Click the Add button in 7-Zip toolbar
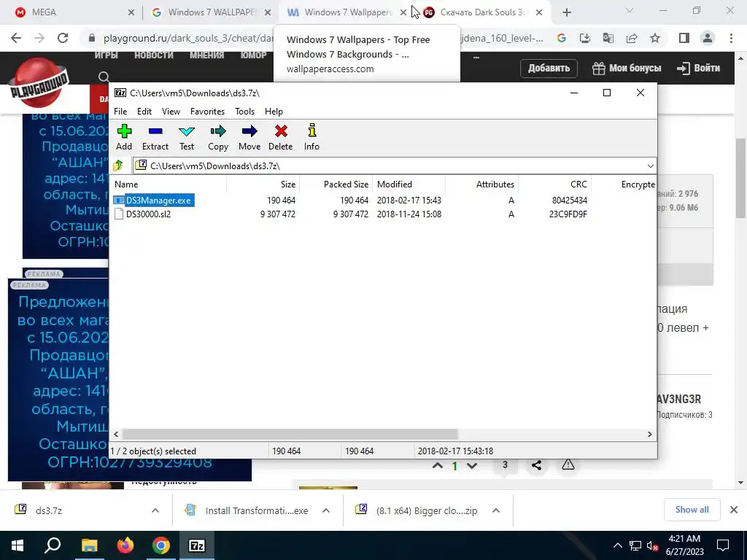 point(124,137)
